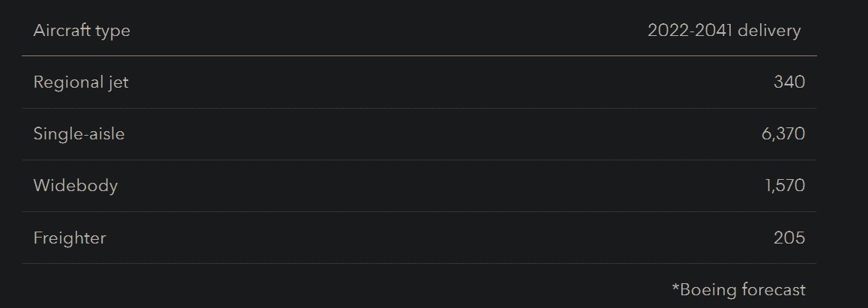
Task: Click the 2022-2041 delivery column header
Action: pyautogui.click(x=723, y=31)
